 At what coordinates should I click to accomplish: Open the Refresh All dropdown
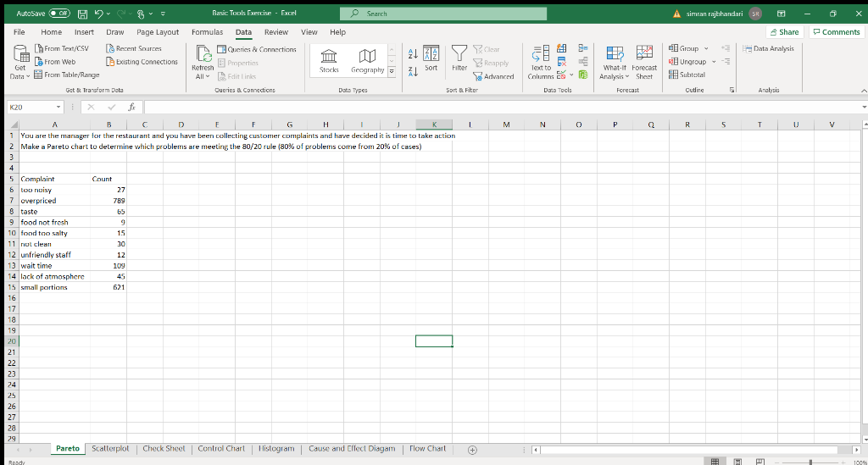(203, 62)
